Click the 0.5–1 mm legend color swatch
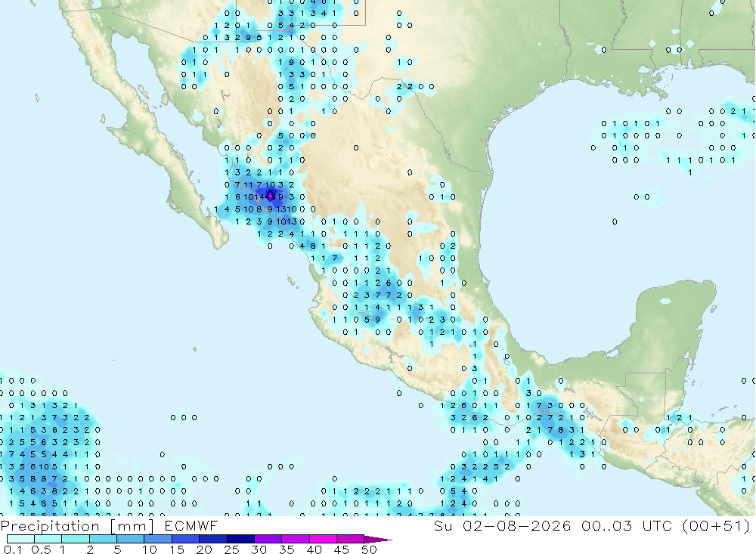Viewport: 756px width, 554px height. (48, 539)
